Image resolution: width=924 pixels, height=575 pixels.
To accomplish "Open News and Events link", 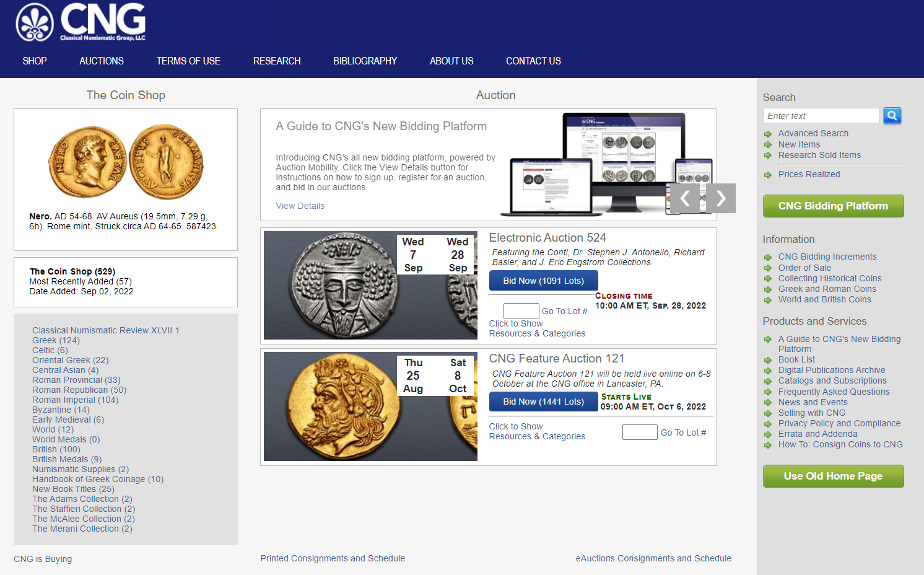I will pos(813,402).
